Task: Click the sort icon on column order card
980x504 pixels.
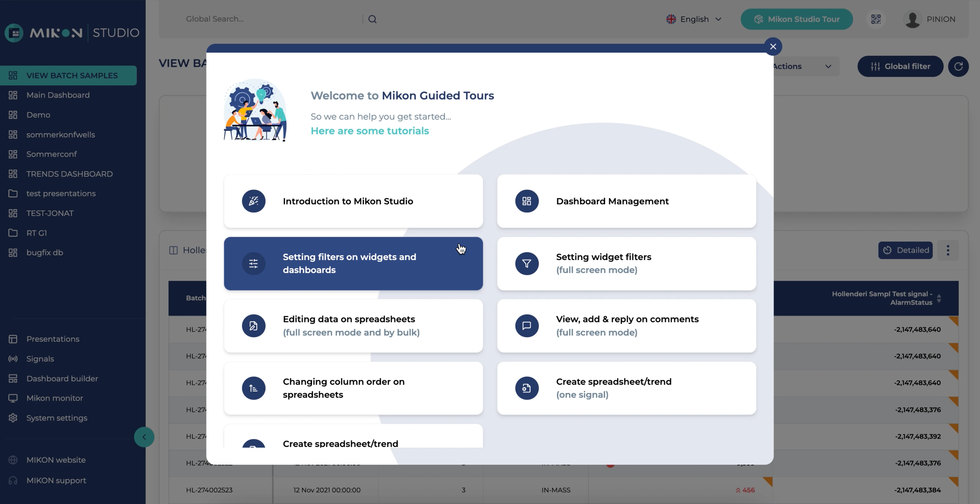Action: (253, 388)
